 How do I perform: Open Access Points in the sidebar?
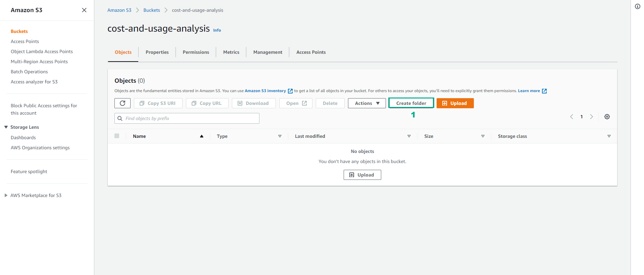25,41
